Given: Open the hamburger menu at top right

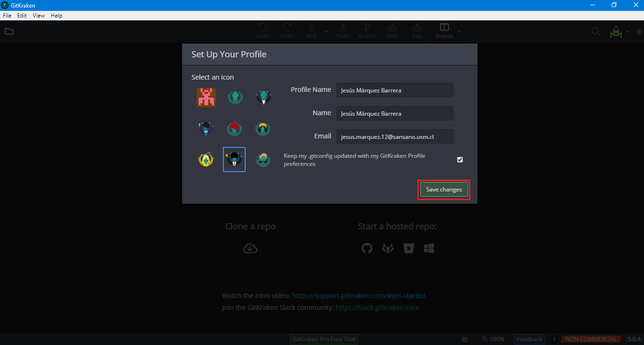Looking at the screenshot, I should coord(638,32).
